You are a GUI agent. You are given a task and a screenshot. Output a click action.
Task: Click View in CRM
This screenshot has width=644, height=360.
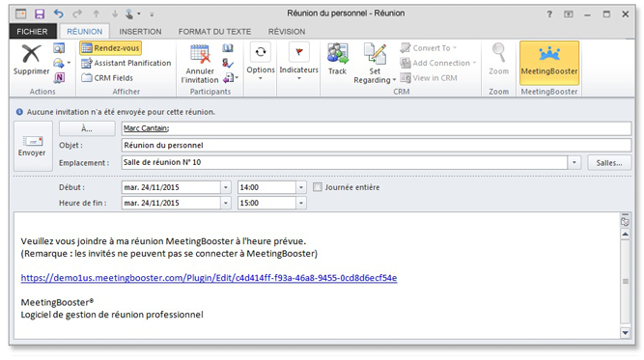pos(429,77)
